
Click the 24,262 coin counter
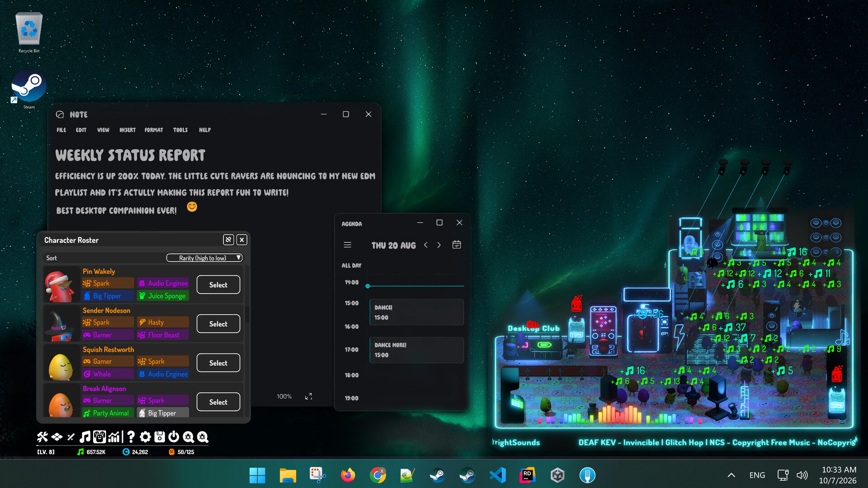coord(136,452)
